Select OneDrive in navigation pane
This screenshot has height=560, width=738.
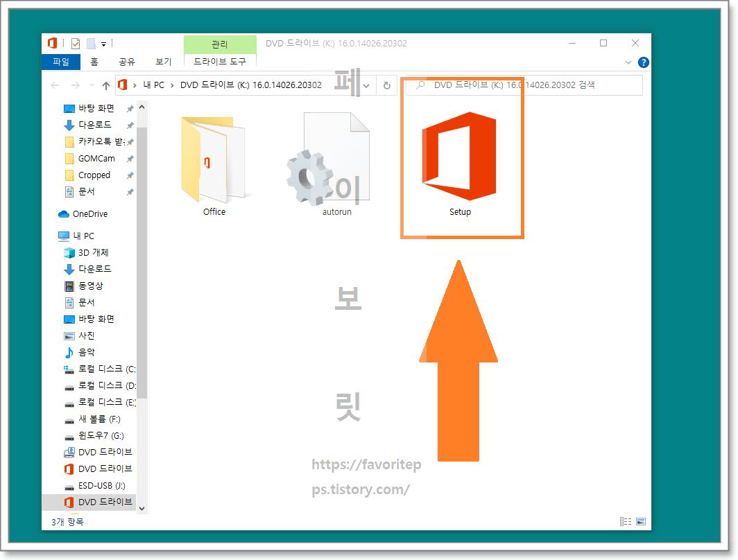coord(90,214)
